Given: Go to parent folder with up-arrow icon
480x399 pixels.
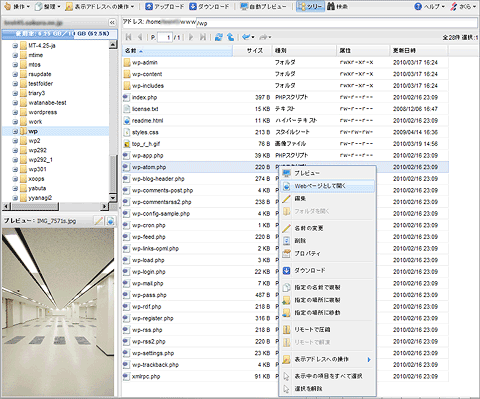Looking at the screenshot, I should coord(230,37).
